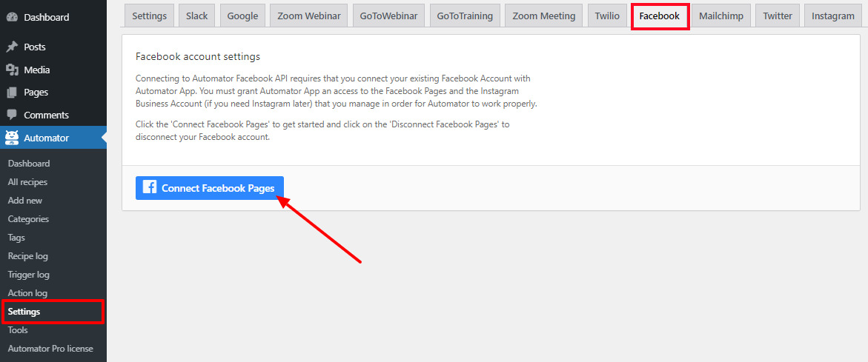Viewport: 868px width, 362px height.
Task: Open Automator's Dashboard submenu link
Action: click(x=29, y=164)
